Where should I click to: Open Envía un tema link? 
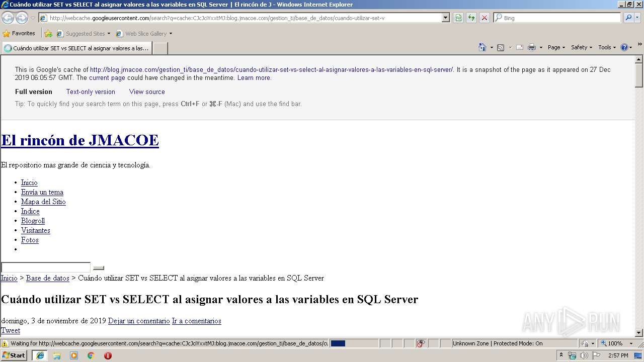point(42,192)
